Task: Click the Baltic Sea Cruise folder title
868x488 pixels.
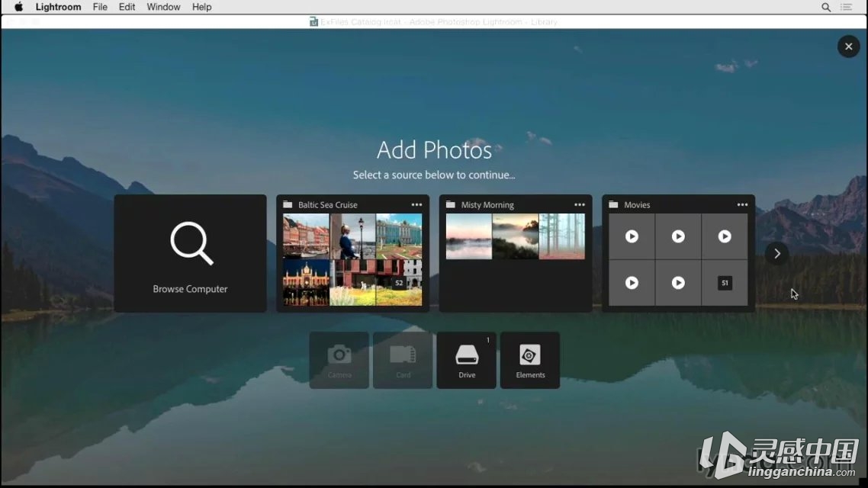Action: 328,204
